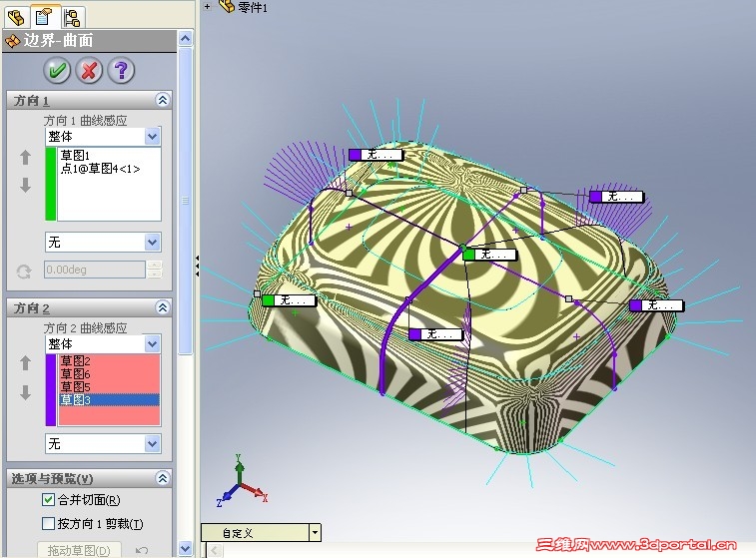Click the 边界-曲面 feature icon

point(13,41)
